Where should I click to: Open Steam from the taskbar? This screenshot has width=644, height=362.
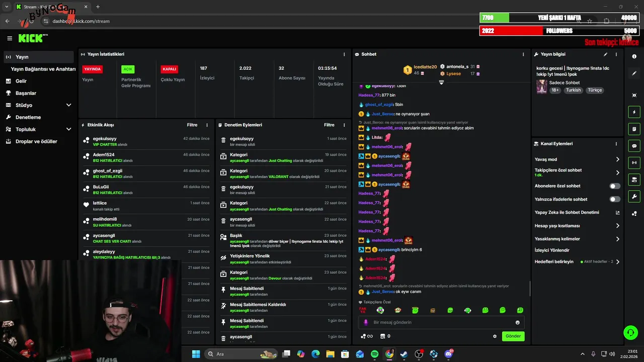(x=404, y=354)
